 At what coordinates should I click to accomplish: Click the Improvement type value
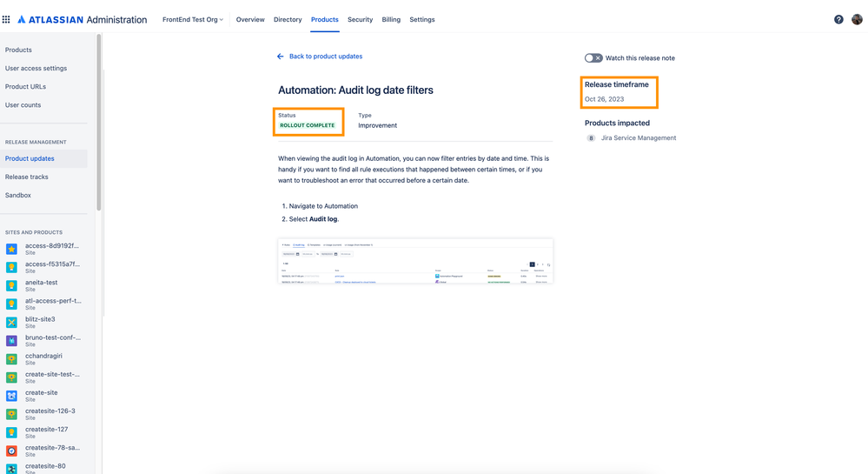coord(378,125)
